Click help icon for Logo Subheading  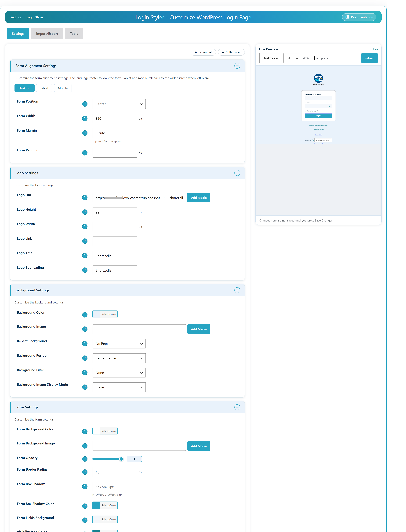click(x=85, y=270)
